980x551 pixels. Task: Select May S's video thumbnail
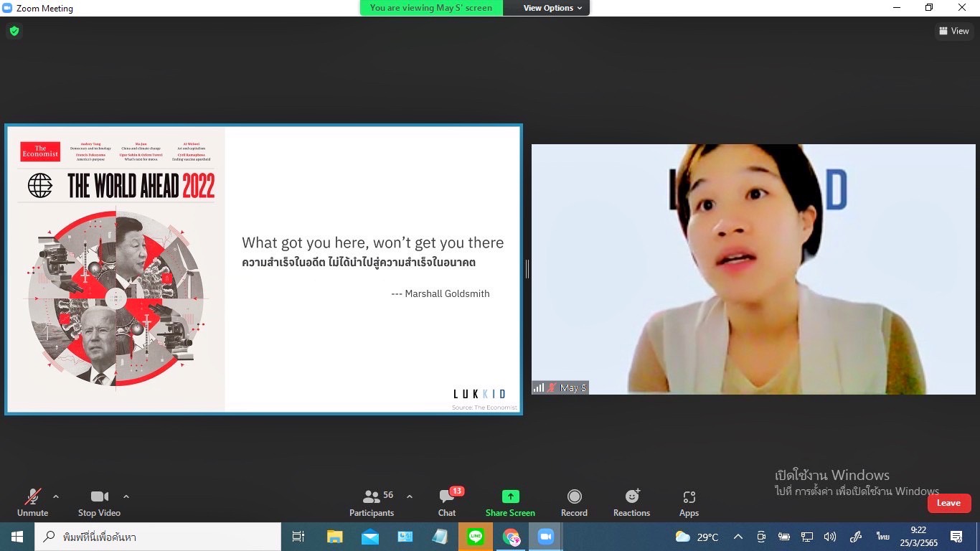(753, 269)
